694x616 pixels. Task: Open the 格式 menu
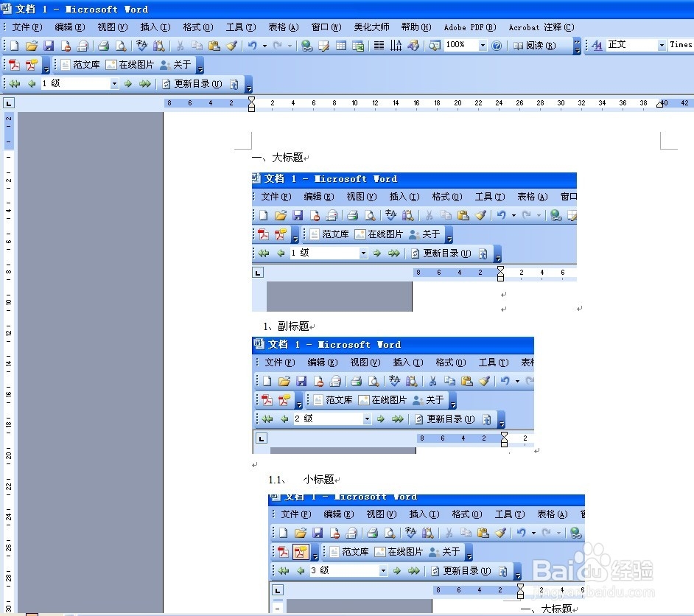tap(198, 27)
